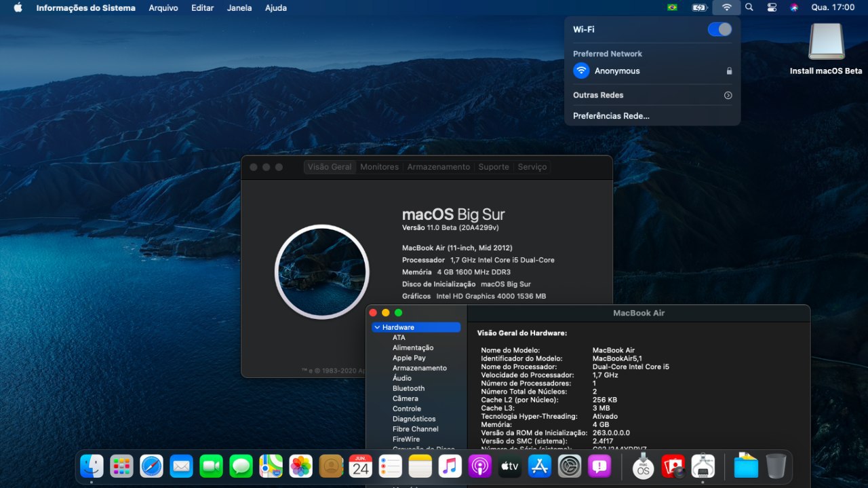Open the Trash in the Dock
This screenshot has height=488, width=868.
click(776, 466)
